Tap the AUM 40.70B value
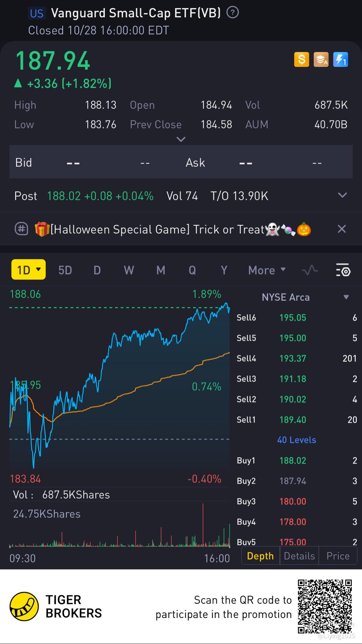This screenshot has width=362, height=644. pos(331,124)
